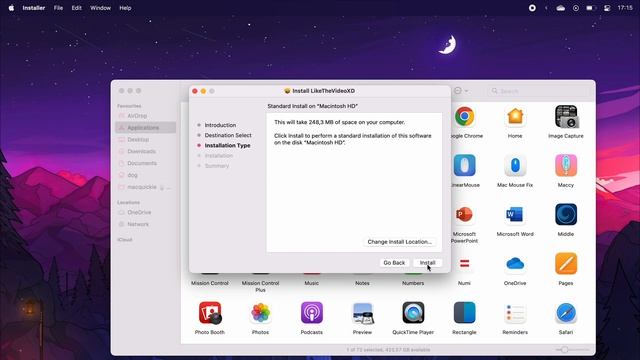Viewport: 640px width, 360px height.
Task: Open the Edit menu
Action: point(76,8)
